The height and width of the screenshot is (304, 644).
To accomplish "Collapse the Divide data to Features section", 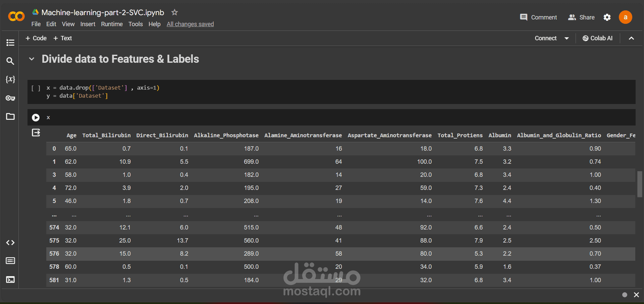I will (32, 59).
